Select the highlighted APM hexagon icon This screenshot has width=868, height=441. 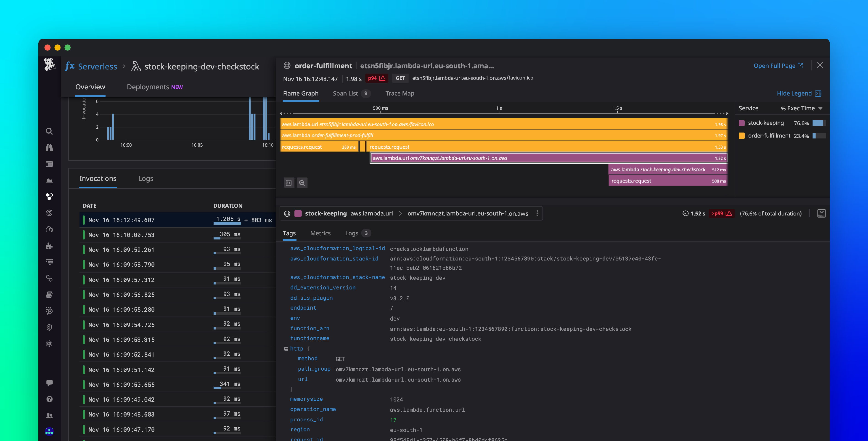pyautogui.click(x=49, y=197)
